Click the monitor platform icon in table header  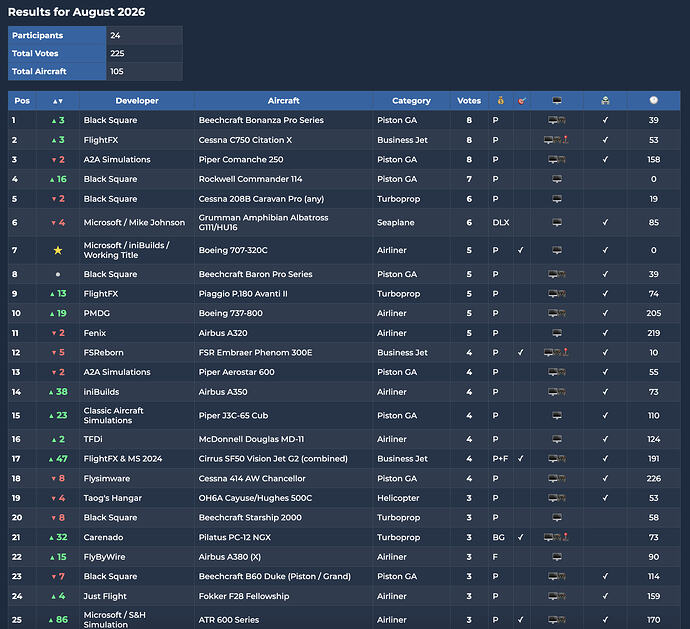pos(557,100)
